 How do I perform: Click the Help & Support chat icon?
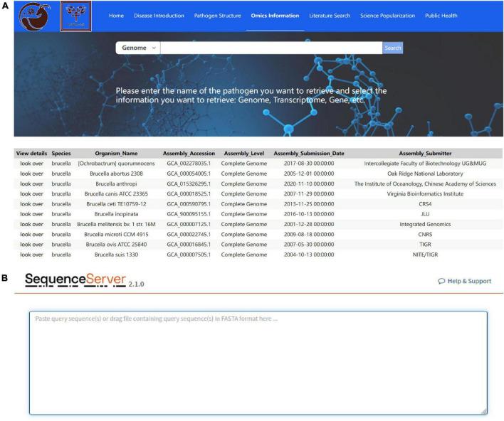coord(441,281)
